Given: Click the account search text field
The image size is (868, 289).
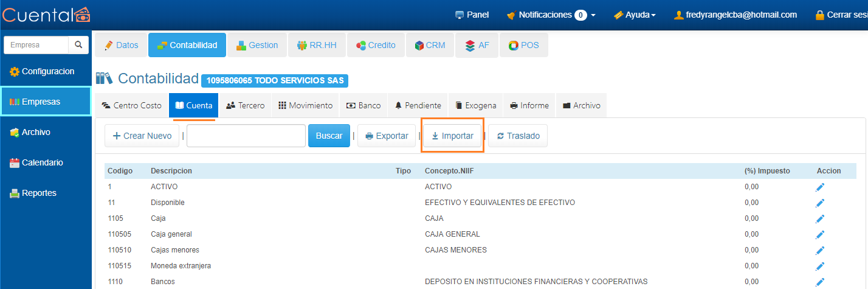Looking at the screenshot, I should click(246, 136).
